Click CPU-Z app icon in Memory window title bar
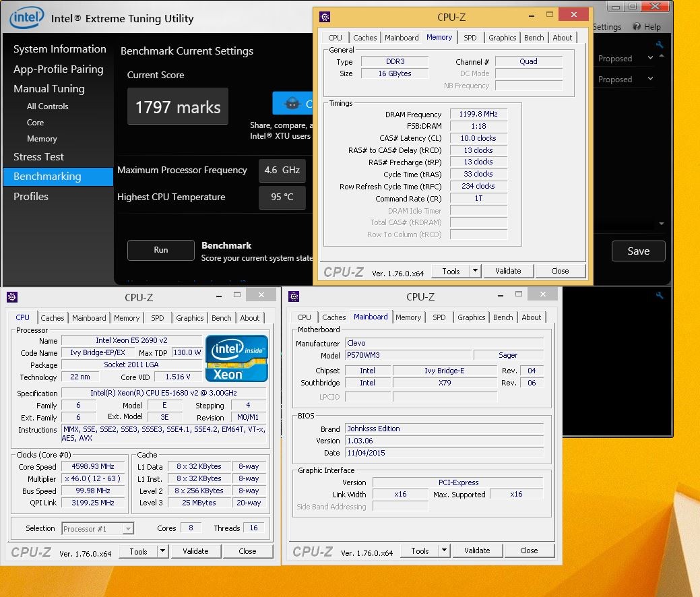700x597 pixels. [x=325, y=16]
